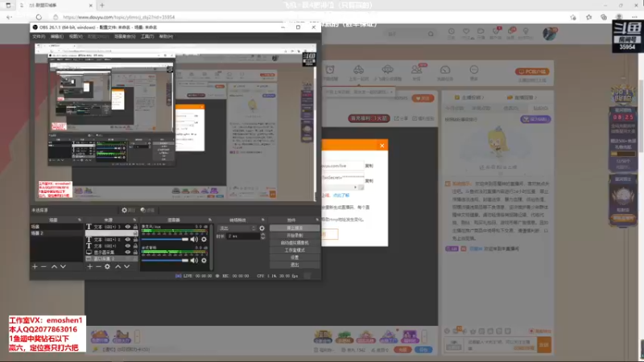644x362 pixels.
Task: Add a new source with plus icon
Action: [89, 266]
